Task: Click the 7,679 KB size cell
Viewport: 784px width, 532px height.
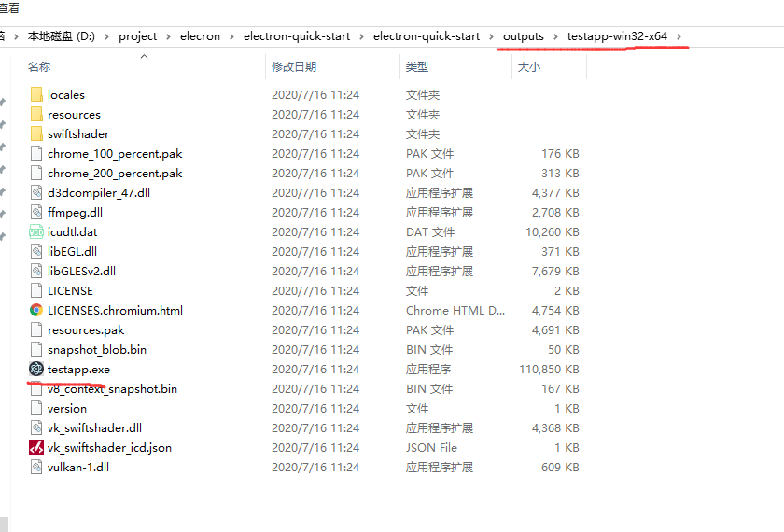Action: [555, 271]
